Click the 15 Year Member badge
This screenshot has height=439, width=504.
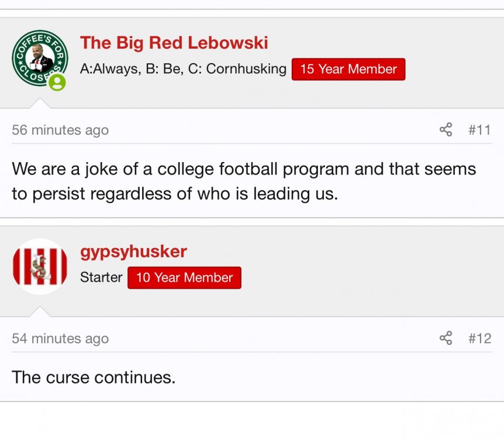[x=348, y=69]
